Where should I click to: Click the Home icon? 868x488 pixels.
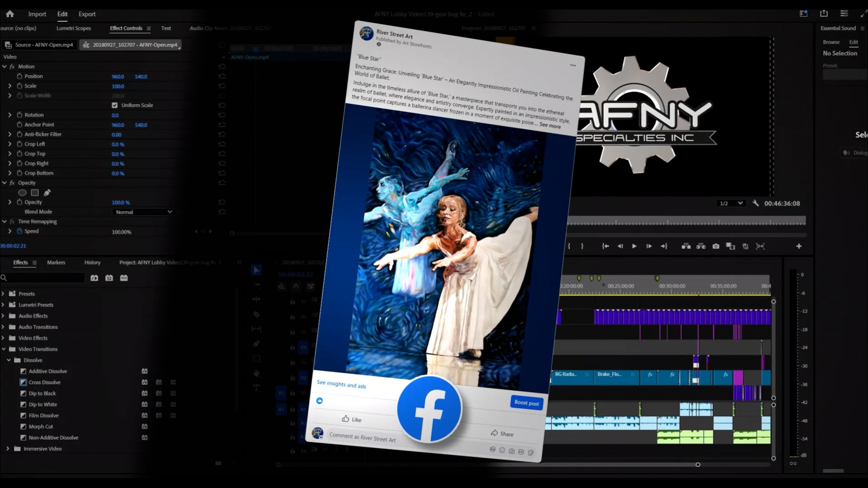click(x=9, y=14)
